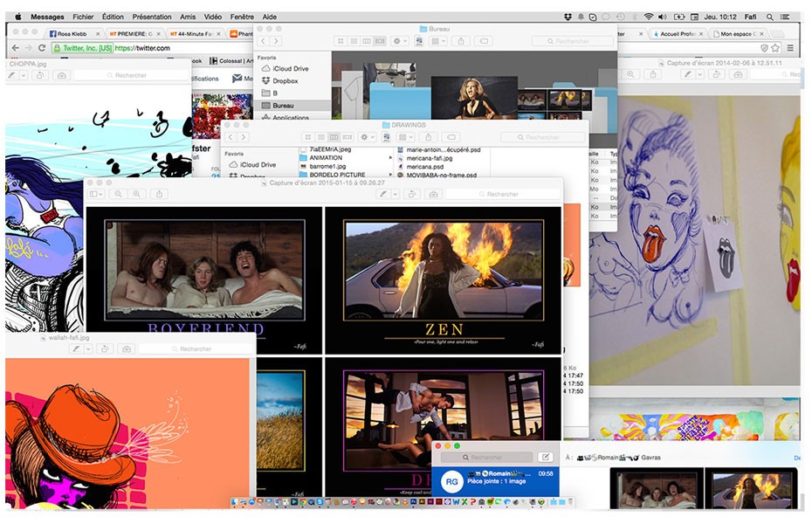Viewport: 812px width, 524px height.
Task: Open the gear action dropdown in the DRAWINGS window
Action: pos(367,137)
